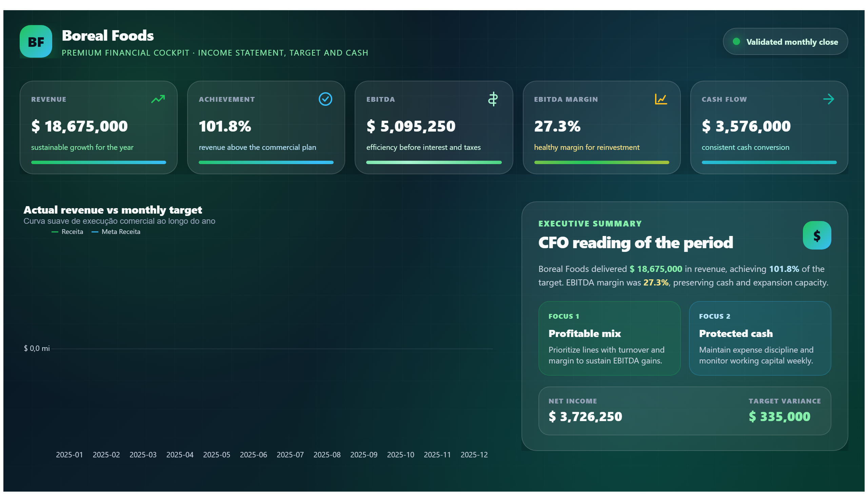
Task: Click the Target Variance $ 335,000 value
Action: coord(779,416)
